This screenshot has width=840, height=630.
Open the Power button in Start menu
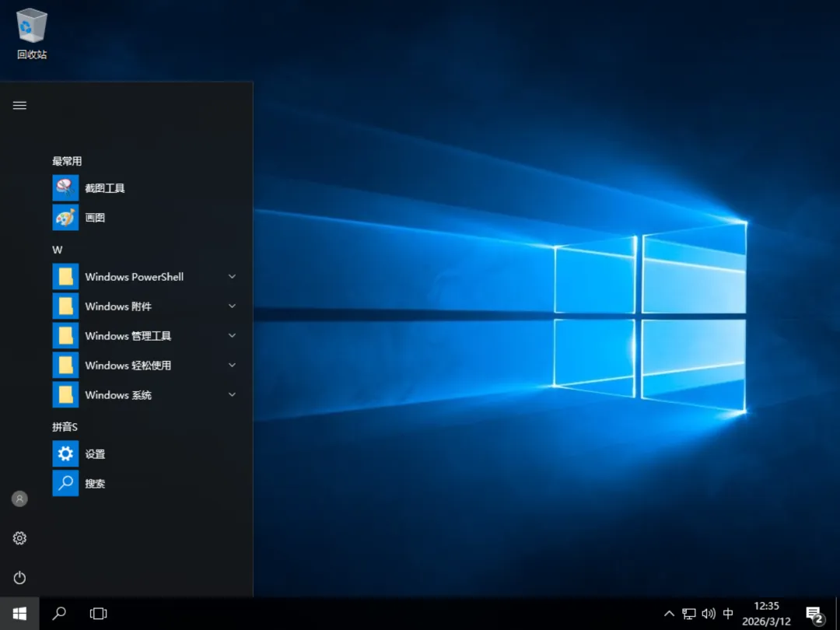[x=19, y=577]
